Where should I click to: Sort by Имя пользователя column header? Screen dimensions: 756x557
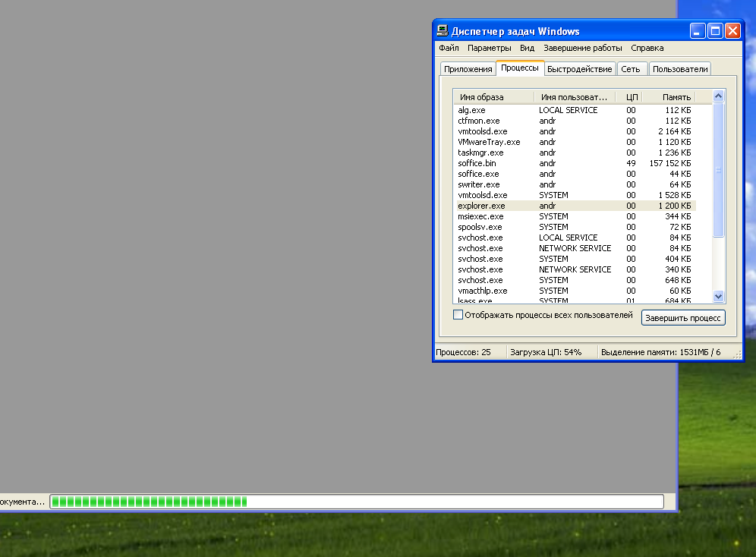click(x=575, y=97)
